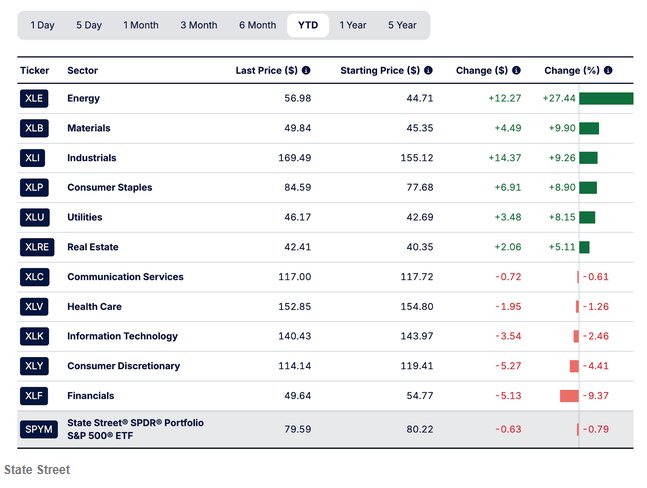Click the XLE ticker badge
The image size is (647, 488).
34,98
